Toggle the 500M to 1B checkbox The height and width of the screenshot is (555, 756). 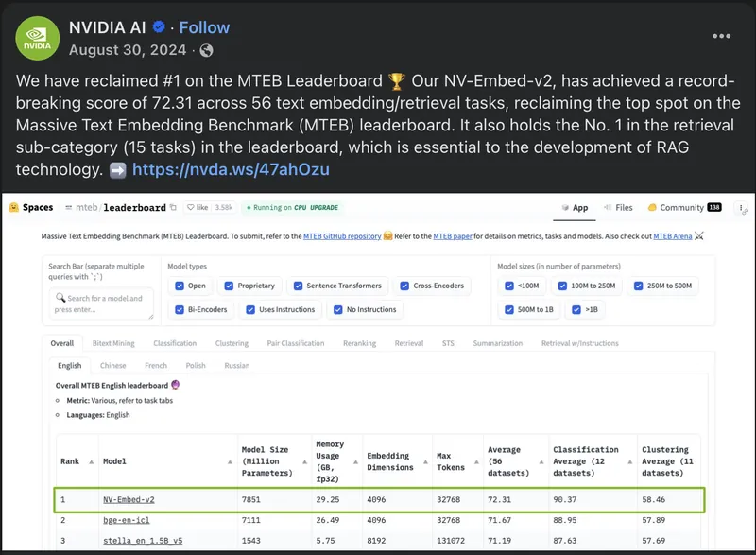(x=509, y=309)
